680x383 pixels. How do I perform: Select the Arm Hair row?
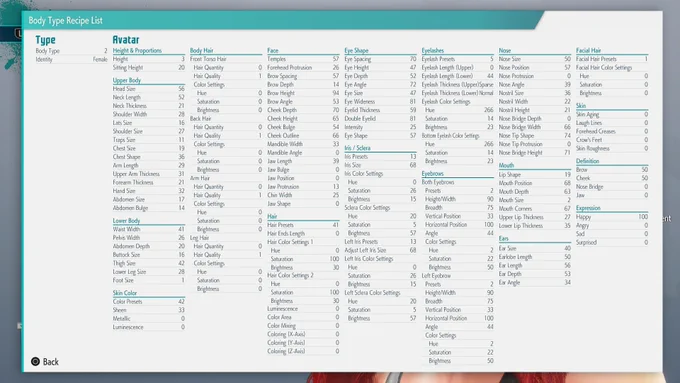click(x=226, y=178)
